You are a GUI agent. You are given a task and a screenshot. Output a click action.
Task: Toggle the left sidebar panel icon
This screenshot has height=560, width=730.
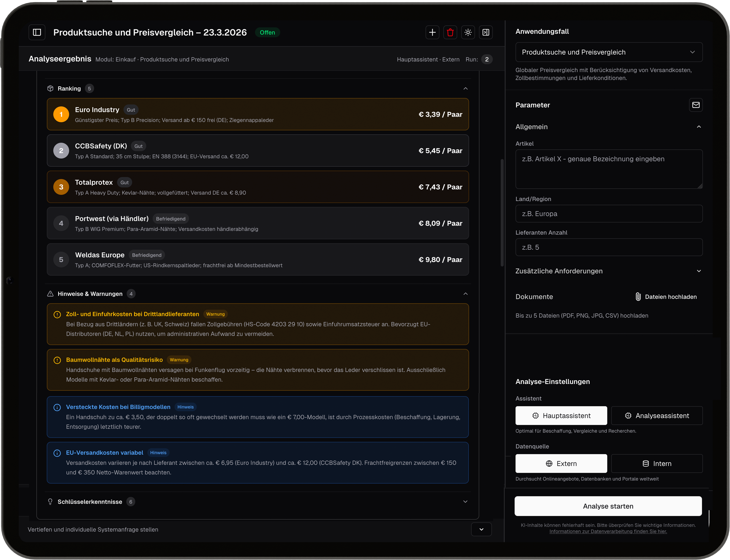37,32
